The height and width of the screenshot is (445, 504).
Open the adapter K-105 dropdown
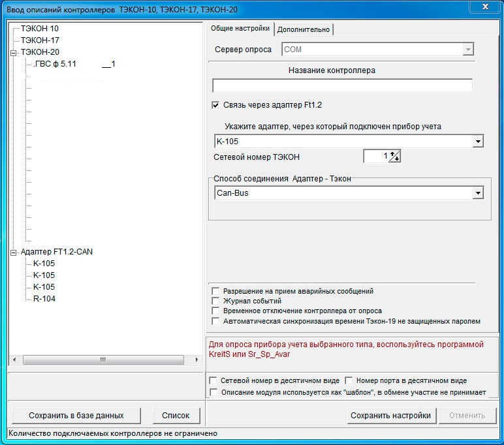[478, 142]
